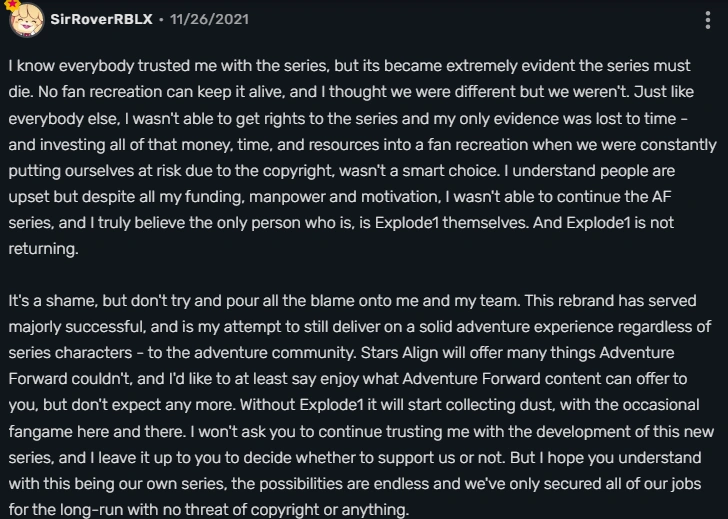
Task: Click the dot separator beside the username
Action: pyautogui.click(x=158, y=19)
